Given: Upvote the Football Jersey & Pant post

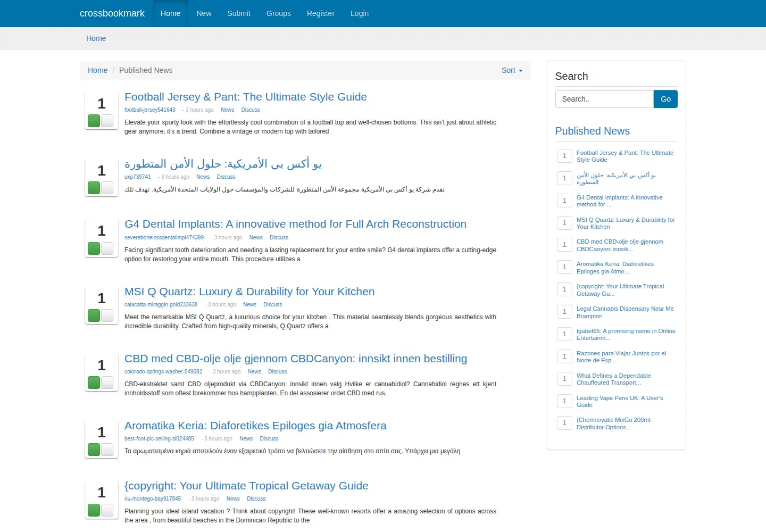Looking at the screenshot, I should point(94,121).
